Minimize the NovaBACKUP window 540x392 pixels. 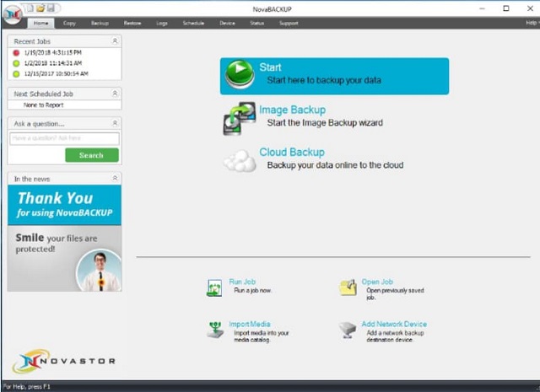(x=482, y=8)
